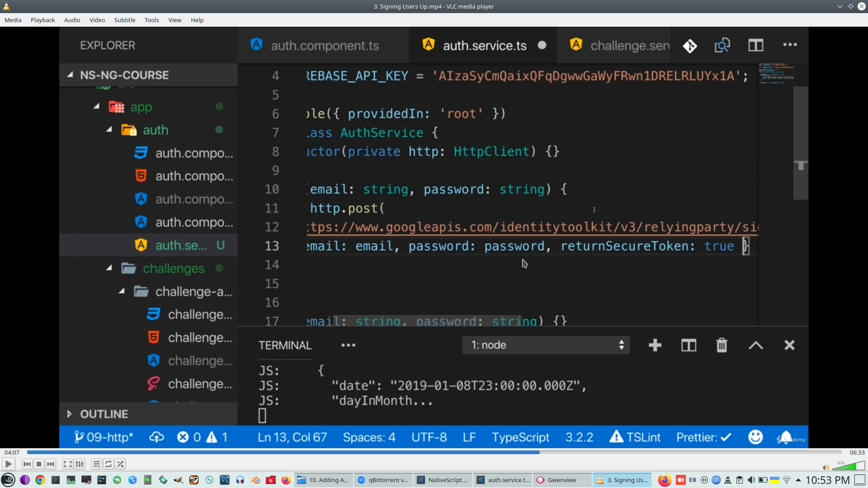
Task: Open the Subtitle menu
Action: tap(124, 20)
